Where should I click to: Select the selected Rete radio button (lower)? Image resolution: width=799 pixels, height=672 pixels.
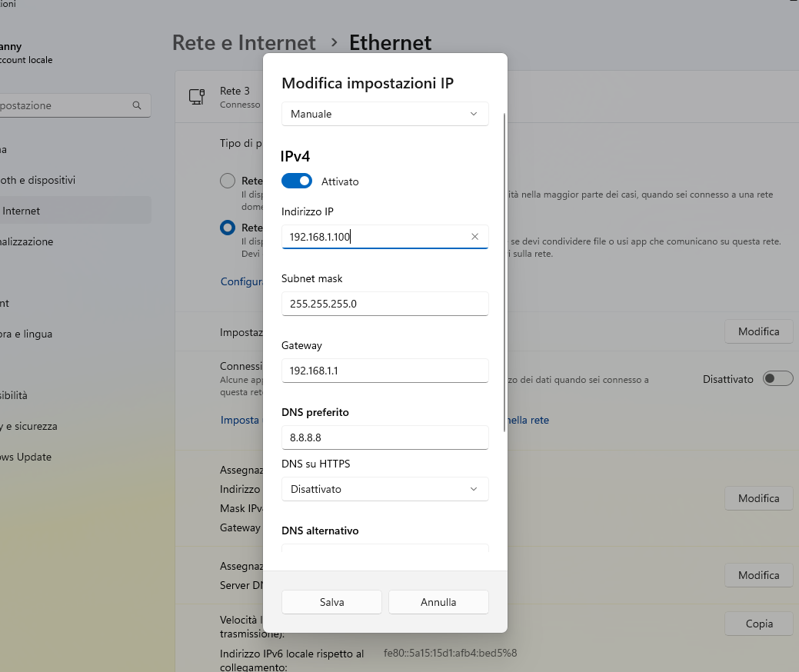click(x=228, y=228)
